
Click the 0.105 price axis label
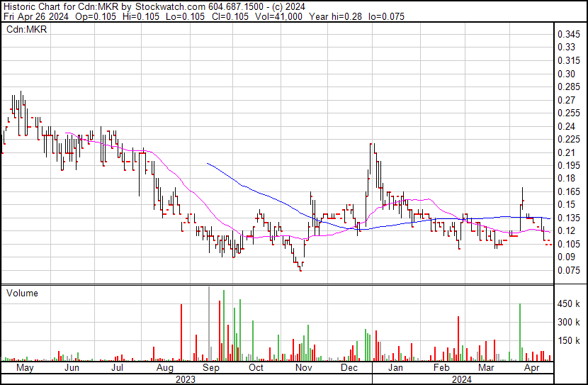tap(568, 245)
